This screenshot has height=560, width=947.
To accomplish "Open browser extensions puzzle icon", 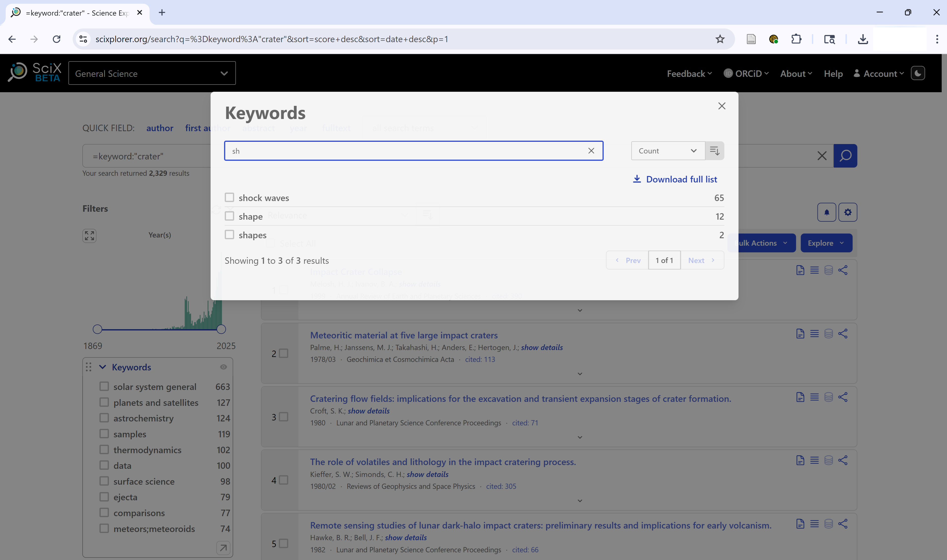I will (796, 39).
